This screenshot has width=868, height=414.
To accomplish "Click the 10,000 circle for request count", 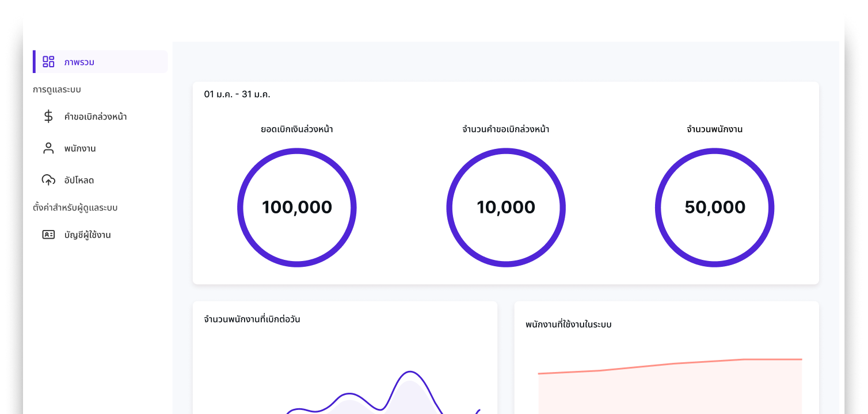I will (506, 207).
